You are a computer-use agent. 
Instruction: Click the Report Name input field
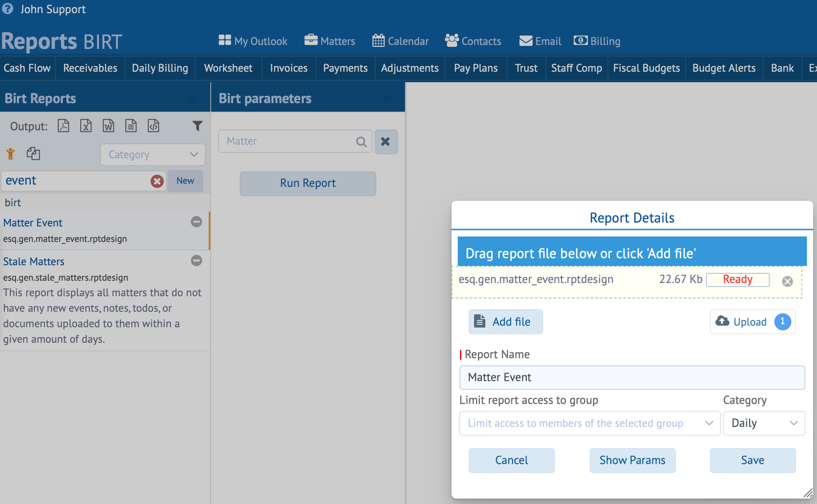click(x=632, y=377)
